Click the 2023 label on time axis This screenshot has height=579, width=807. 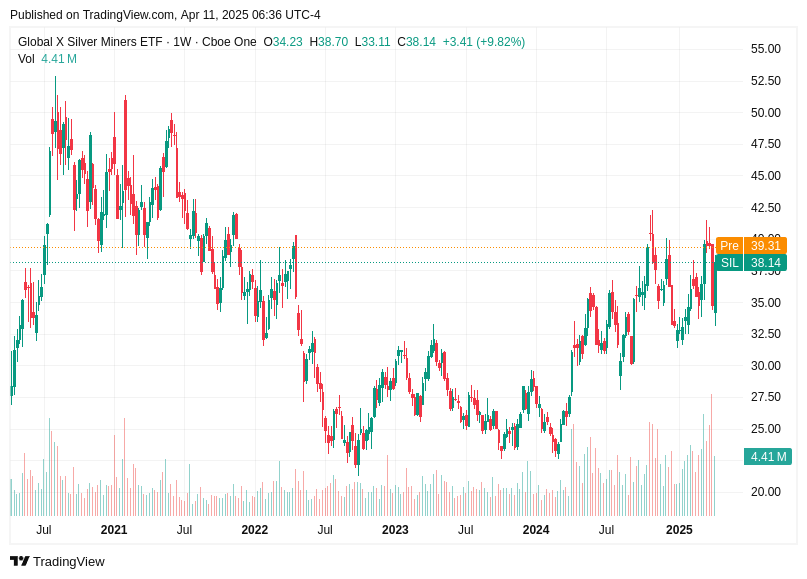tap(395, 530)
